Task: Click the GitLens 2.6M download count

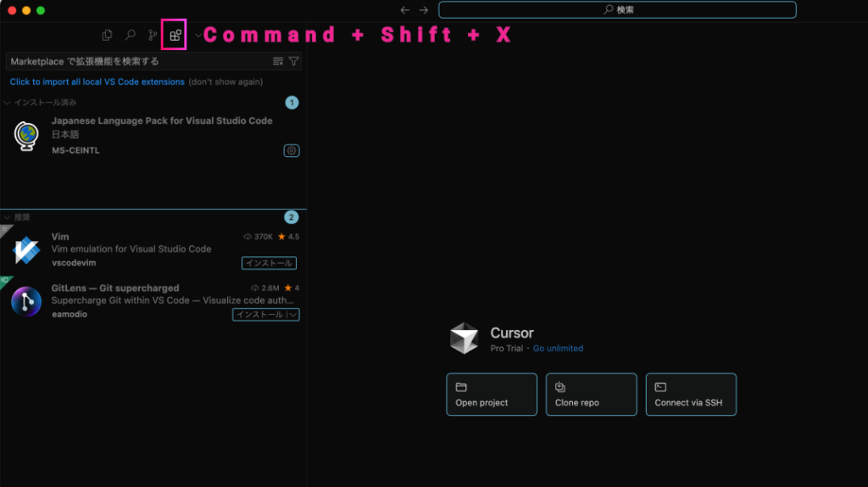Action: (265, 288)
